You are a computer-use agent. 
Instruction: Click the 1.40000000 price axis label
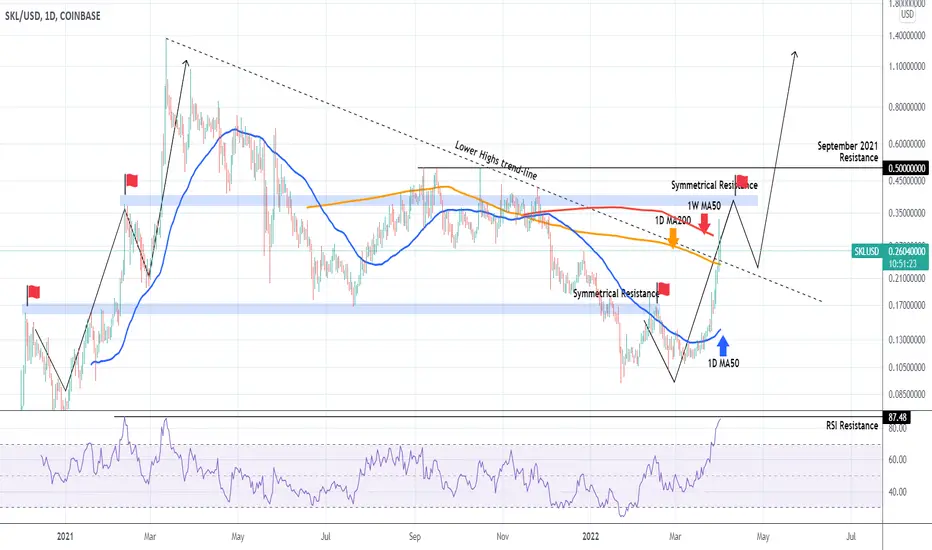(907, 36)
